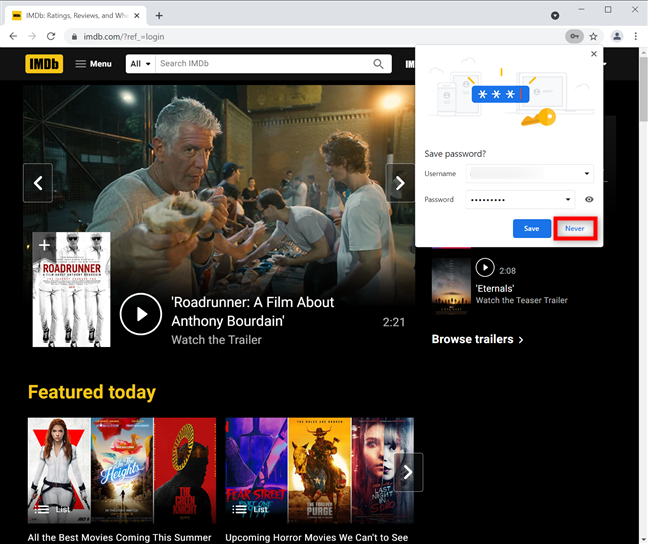Open the IMDb hamburger Menu
This screenshot has width=648, height=544.
pos(93,64)
